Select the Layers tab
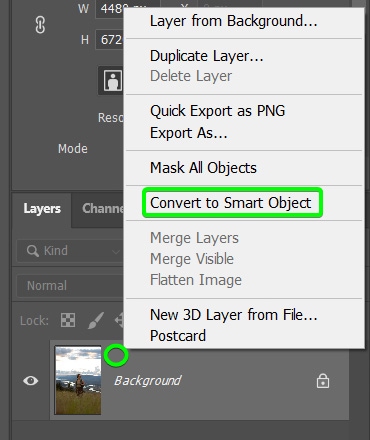This screenshot has width=370, height=440. click(42, 209)
